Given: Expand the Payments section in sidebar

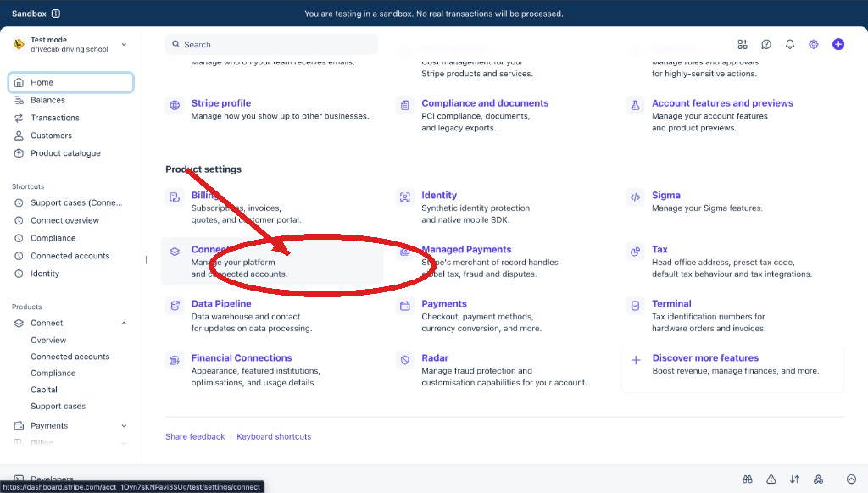Looking at the screenshot, I should [124, 425].
